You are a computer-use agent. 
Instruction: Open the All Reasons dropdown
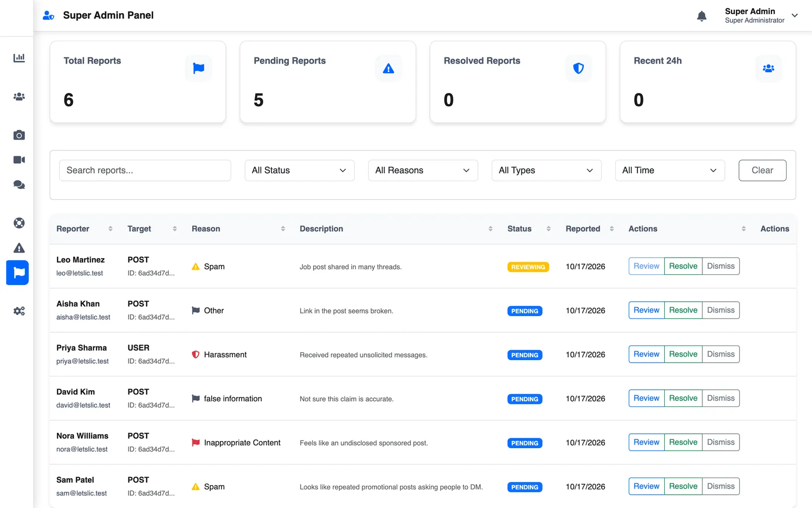tap(423, 171)
